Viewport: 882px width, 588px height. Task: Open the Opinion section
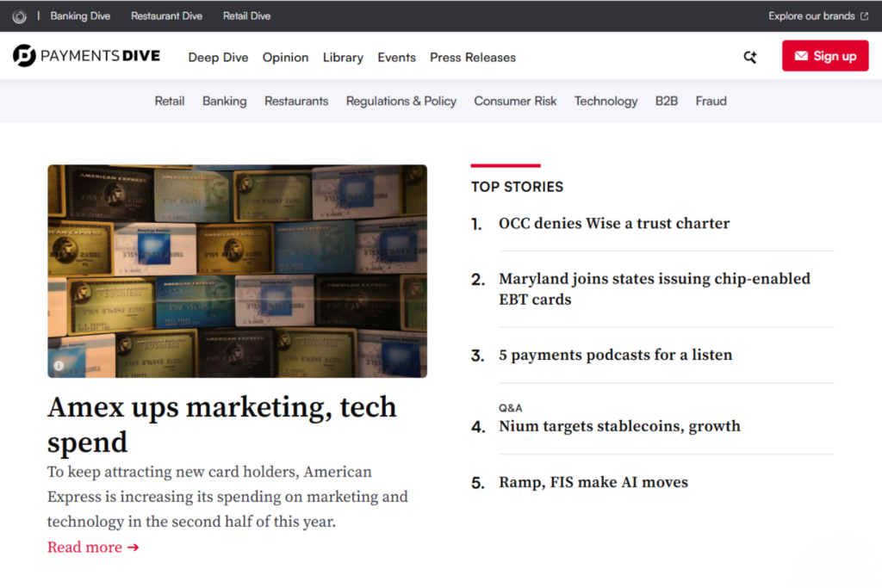[285, 58]
